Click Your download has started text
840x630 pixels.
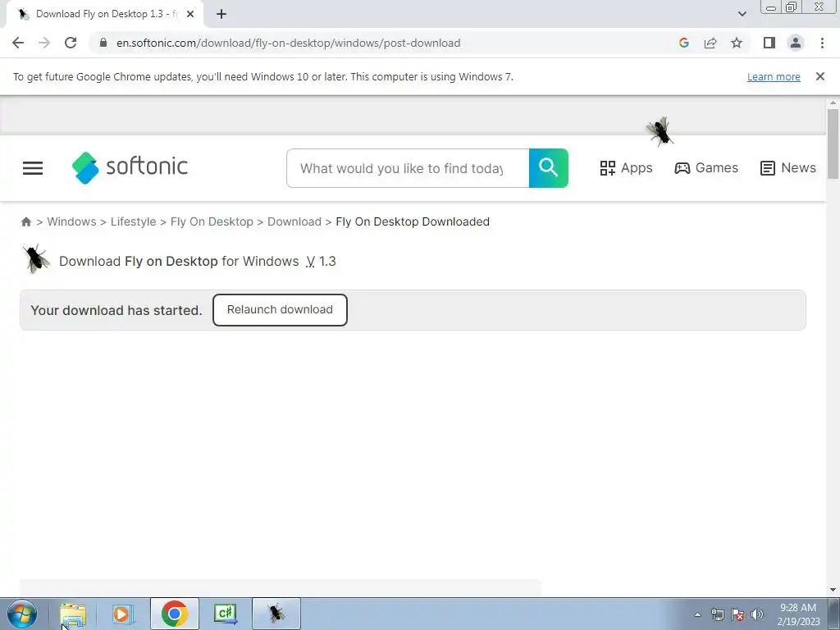click(116, 310)
